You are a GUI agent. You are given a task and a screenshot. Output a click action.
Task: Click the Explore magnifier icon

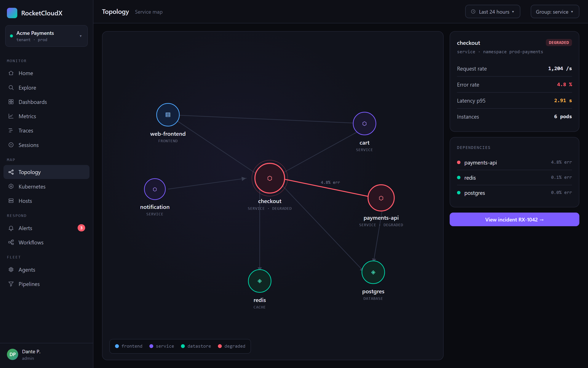[x=11, y=88]
